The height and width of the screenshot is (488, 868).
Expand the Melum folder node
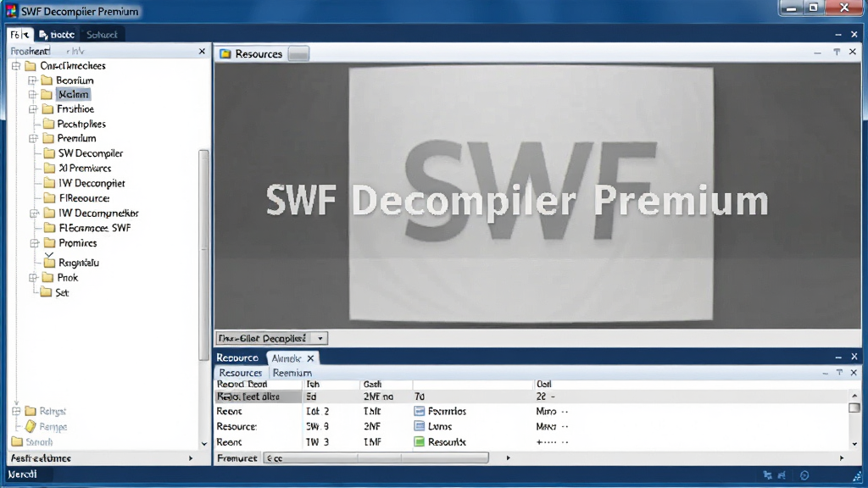[33, 95]
